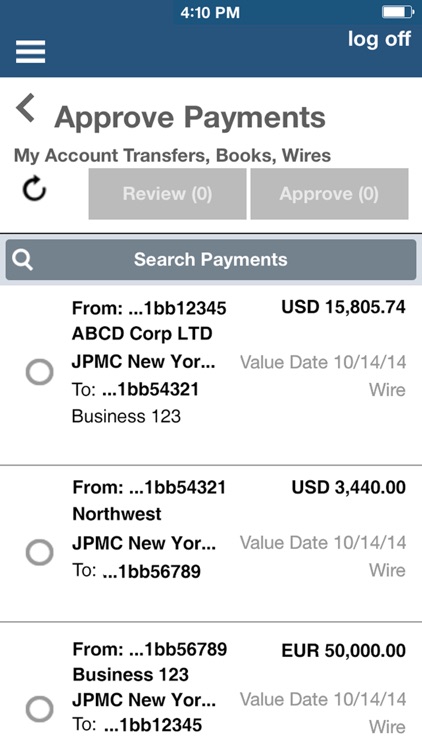Check the battery status icon

pos(398,12)
